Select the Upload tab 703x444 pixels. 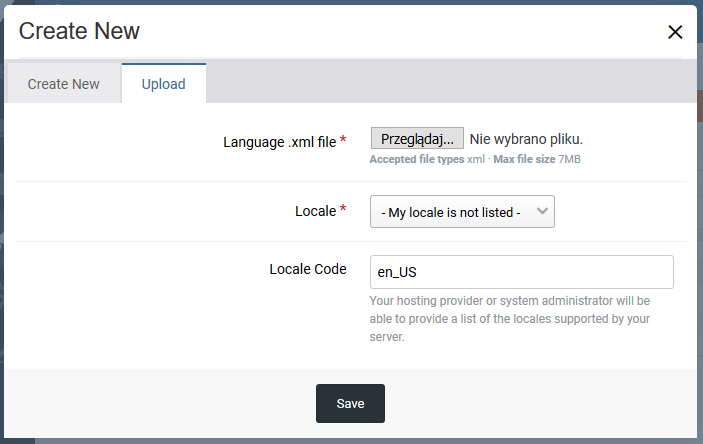(x=163, y=84)
